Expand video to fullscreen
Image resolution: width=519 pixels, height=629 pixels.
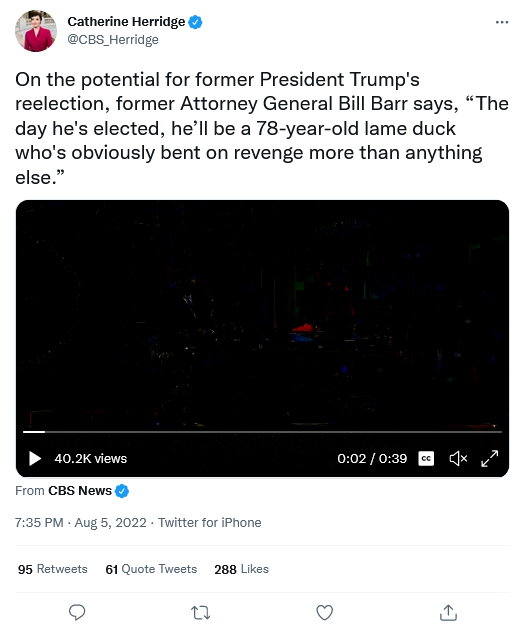coord(490,458)
